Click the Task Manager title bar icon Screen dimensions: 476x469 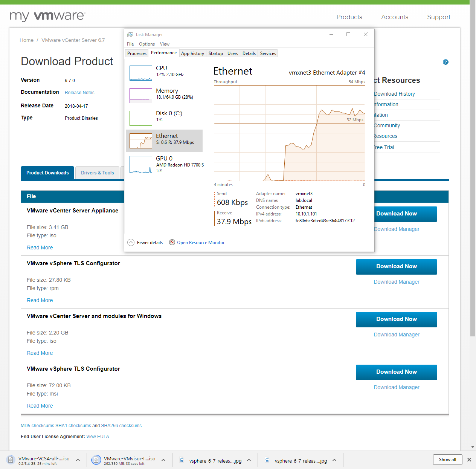click(130, 35)
